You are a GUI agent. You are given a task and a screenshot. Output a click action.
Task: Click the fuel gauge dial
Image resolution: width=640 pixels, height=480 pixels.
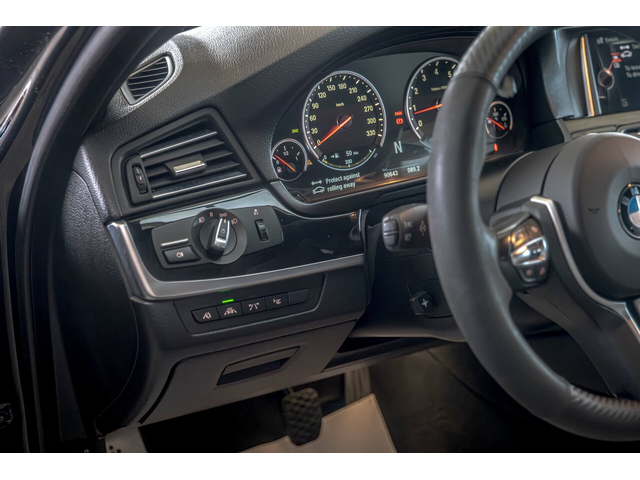289,160
